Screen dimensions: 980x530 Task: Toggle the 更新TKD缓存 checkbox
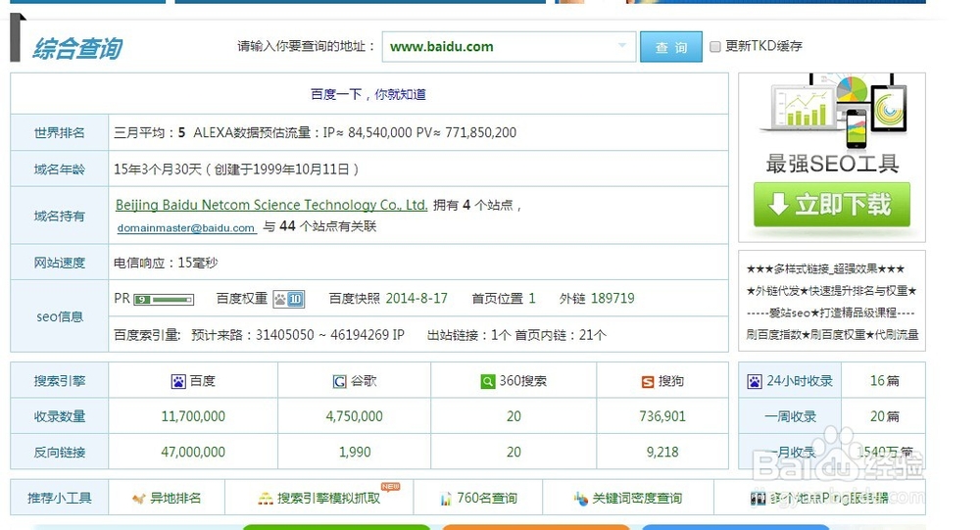tap(715, 46)
